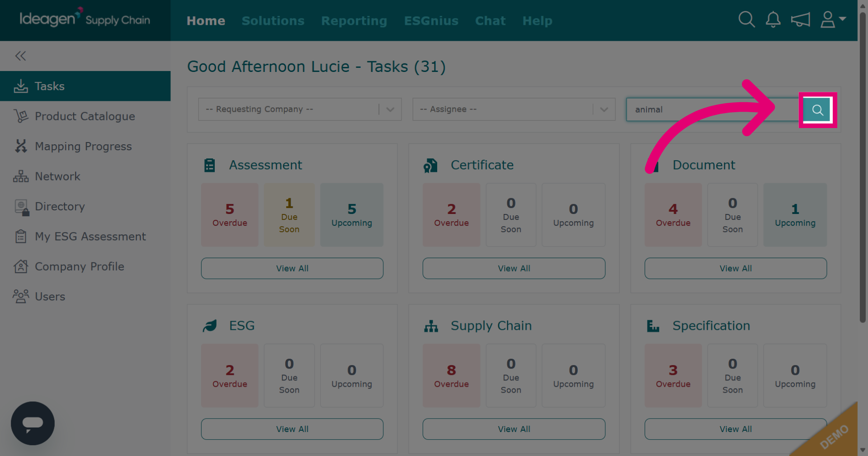Image resolution: width=868 pixels, height=456 pixels.
Task: Click the vertical page scrollbar
Action: tap(863, 167)
